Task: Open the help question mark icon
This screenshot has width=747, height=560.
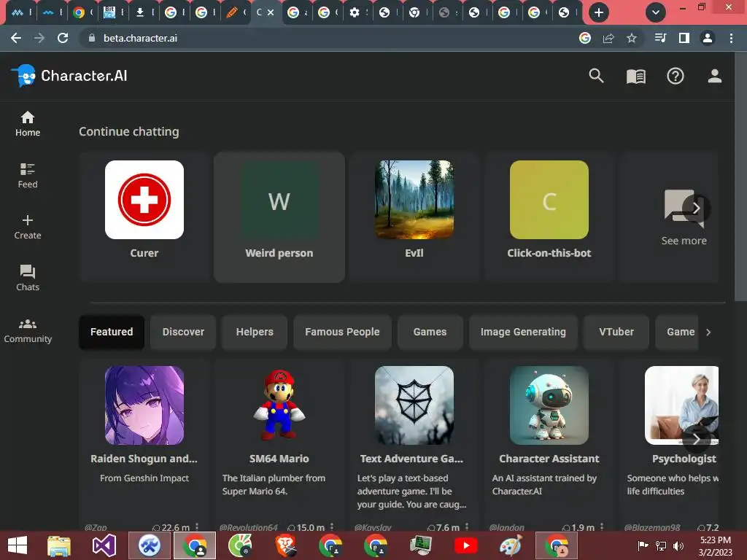Action: (675, 76)
